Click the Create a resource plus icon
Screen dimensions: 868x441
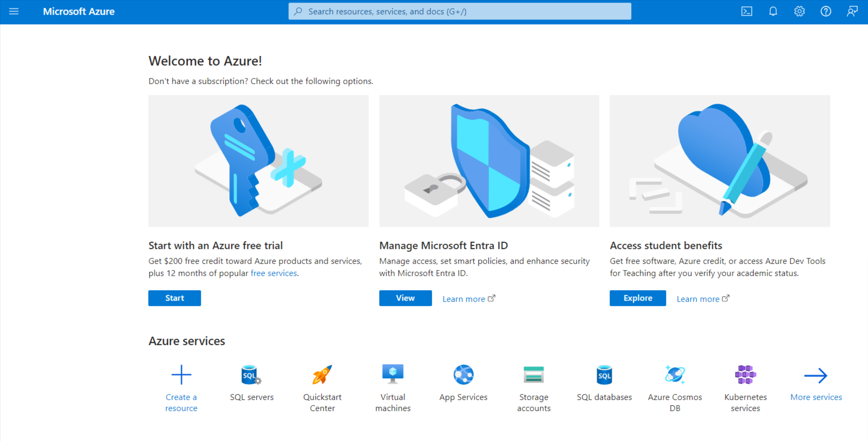tap(181, 375)
